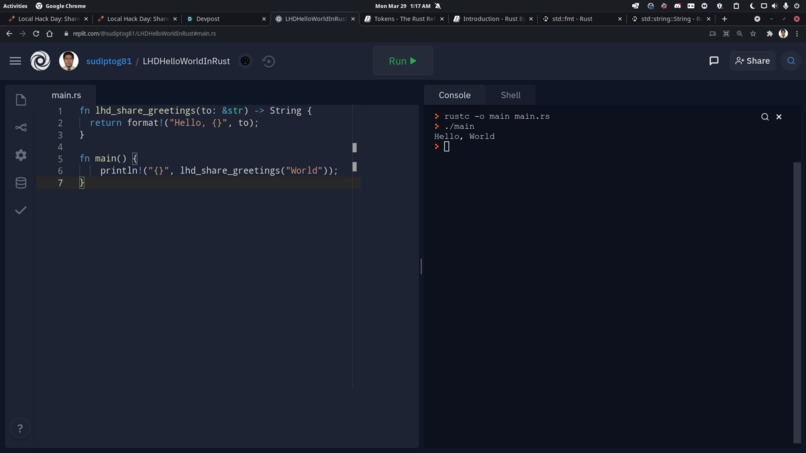This screenshot has height=453, width=806.
Task: Clear the console with X icon
Action: click(779, 117)
